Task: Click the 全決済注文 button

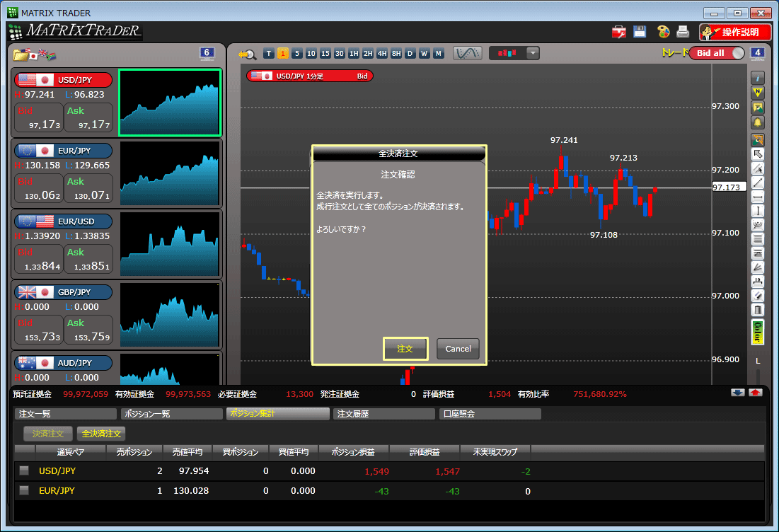Action: [101, 434]
